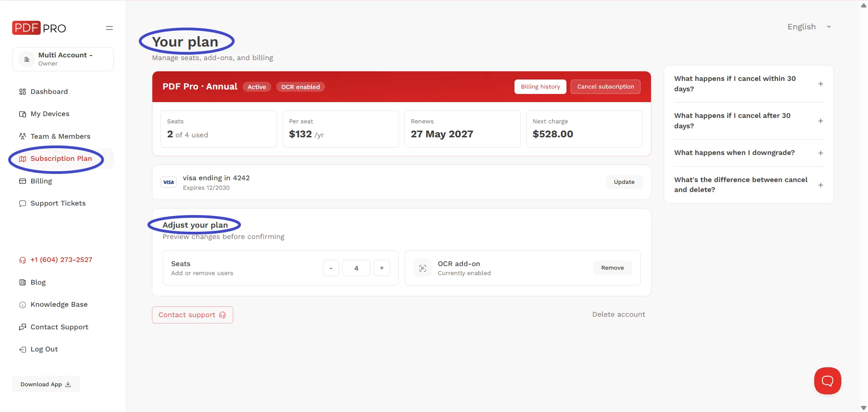Click the Log Out arrow icon
This screenshot has height=412, width=868.
(x=23, y=350)
